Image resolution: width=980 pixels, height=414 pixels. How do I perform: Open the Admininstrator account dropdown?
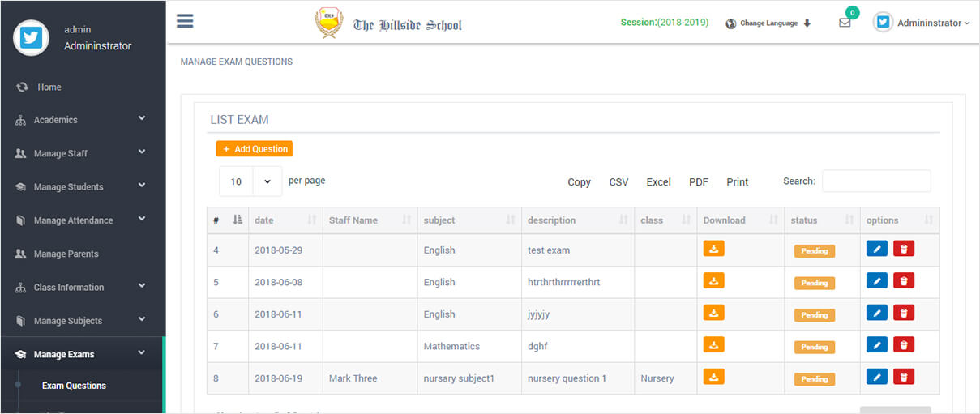pyautogui.click(x=922, y=23)
